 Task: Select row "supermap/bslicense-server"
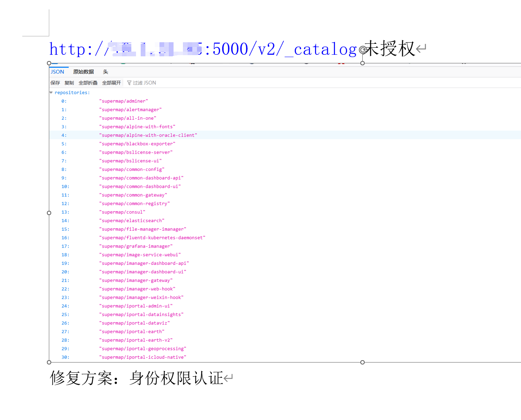(x=285, y=153)
